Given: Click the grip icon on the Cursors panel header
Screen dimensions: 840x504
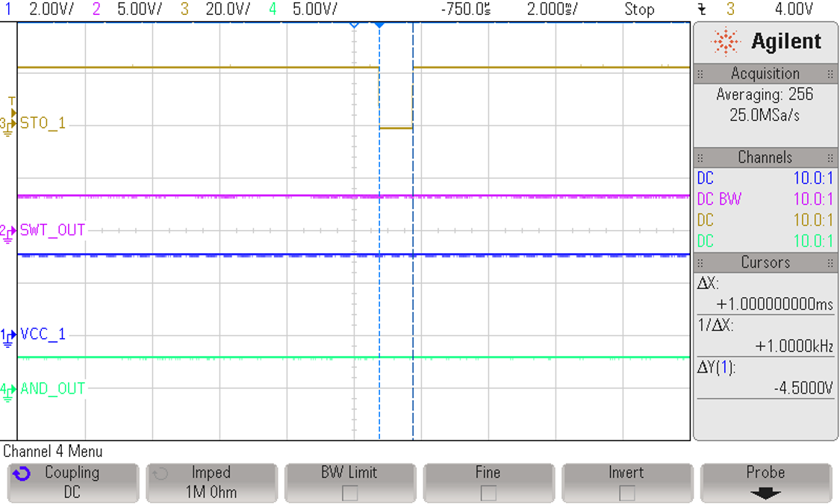Looking at the screenshot, I should point(700,263).
